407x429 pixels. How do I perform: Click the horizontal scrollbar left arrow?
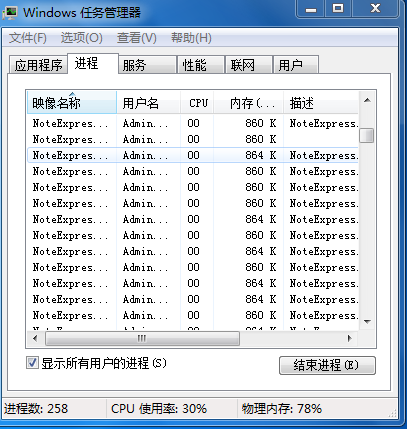[x=35, y=339]
